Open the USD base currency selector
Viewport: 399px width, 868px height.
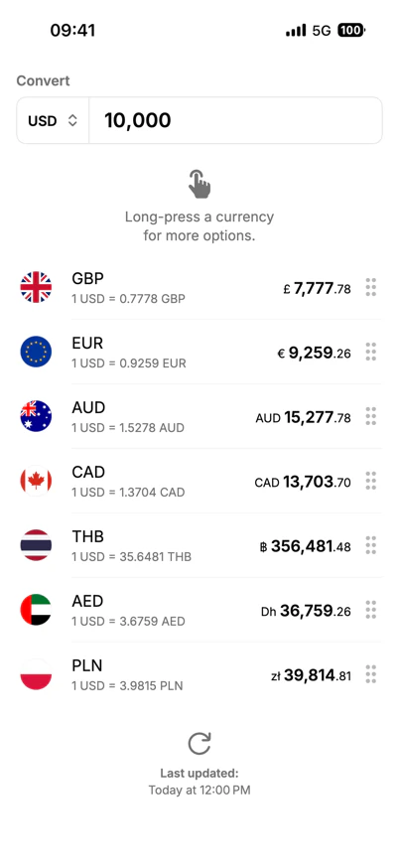click(54, 121)
